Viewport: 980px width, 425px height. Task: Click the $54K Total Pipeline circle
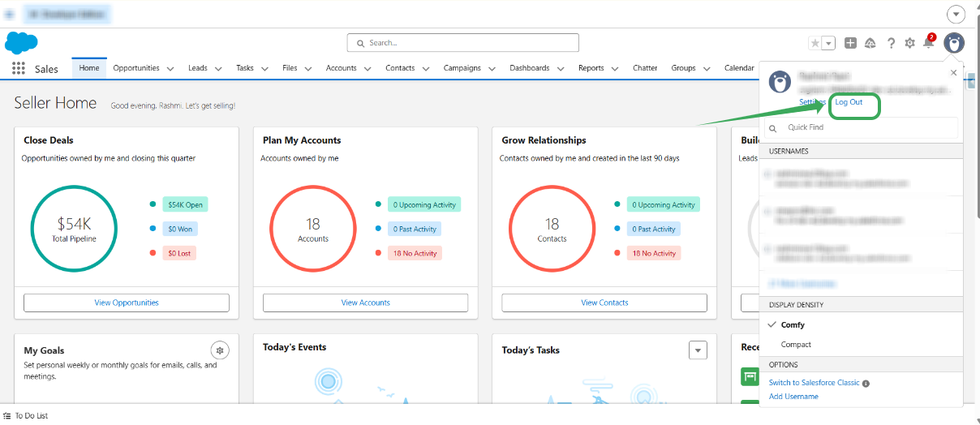coord(74,229)
